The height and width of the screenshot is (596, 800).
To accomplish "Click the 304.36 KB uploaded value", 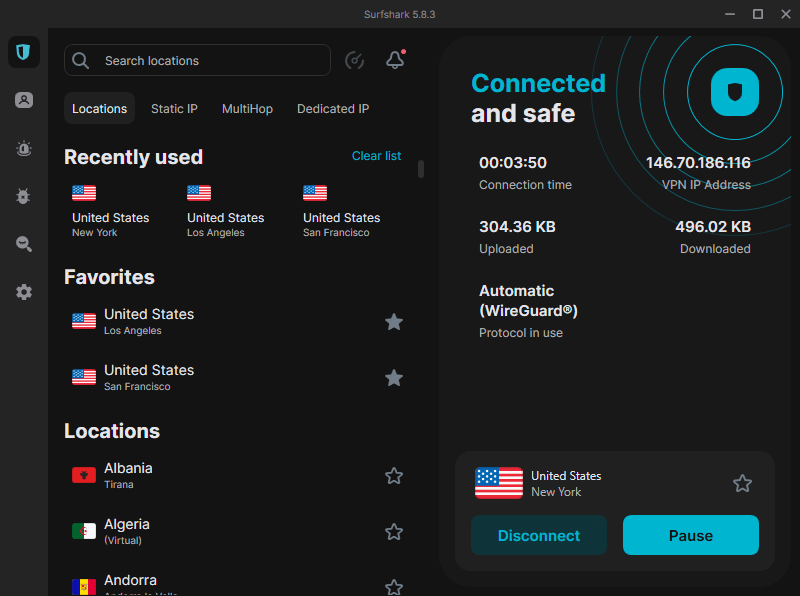I will pos(517,227).
